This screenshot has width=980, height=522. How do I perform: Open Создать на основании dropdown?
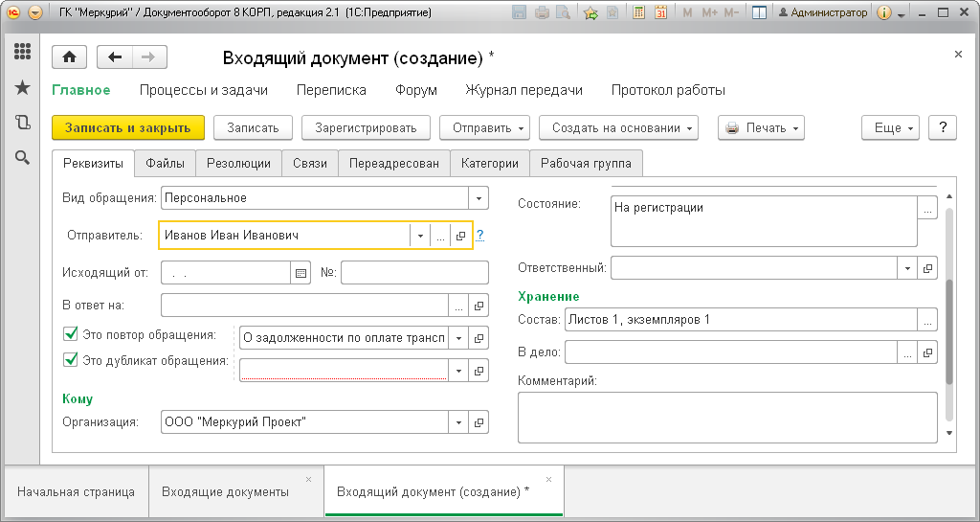click(619, 127)
